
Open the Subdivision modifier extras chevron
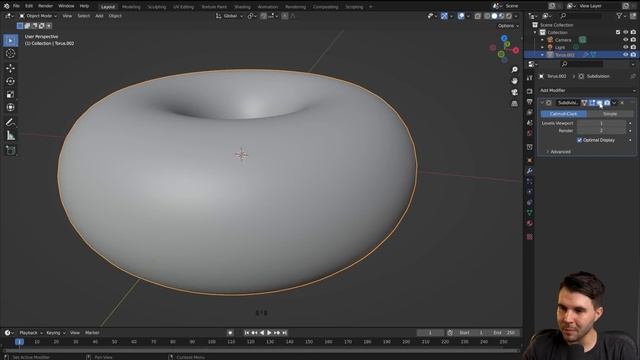coord(614,103)
